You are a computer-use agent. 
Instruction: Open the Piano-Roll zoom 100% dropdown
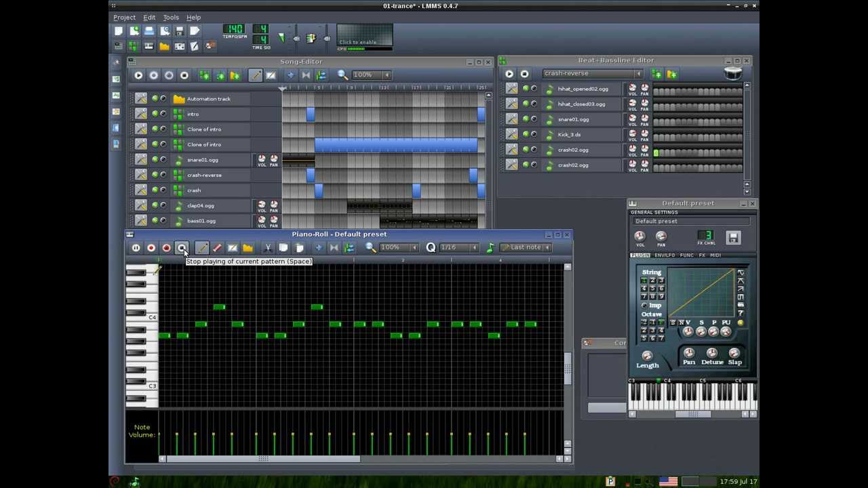(398, 247)
